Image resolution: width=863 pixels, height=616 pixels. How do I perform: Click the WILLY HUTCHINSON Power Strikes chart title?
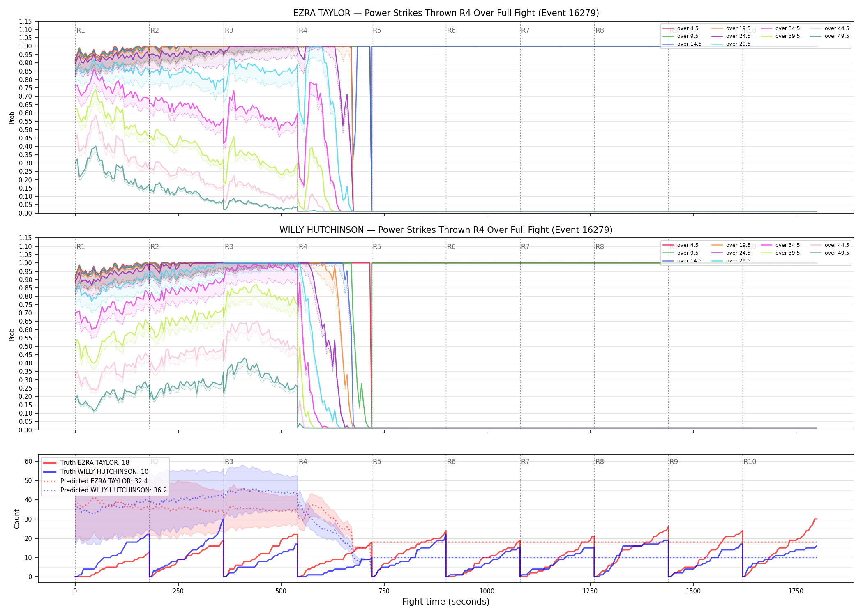coord(446,230)
